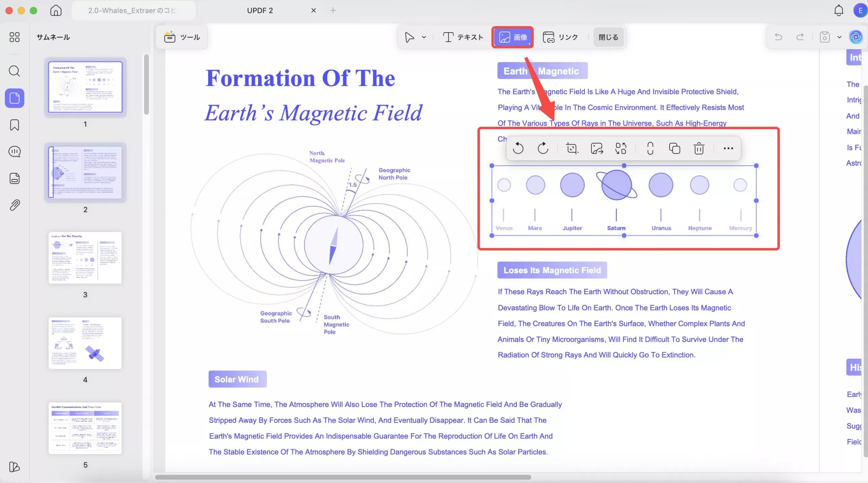This screenshot has height=483, width=868.
Task: Select the Crop image tool
Action: coord(572,148)
